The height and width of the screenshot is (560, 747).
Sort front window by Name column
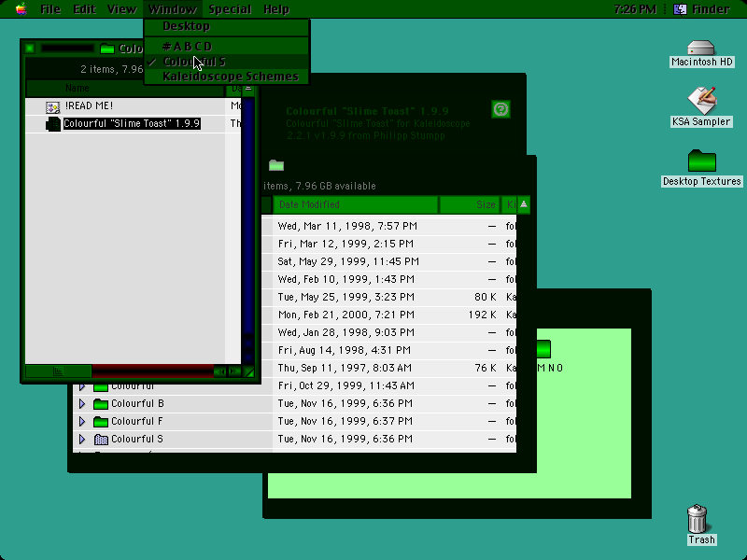[x=125, y=88]
